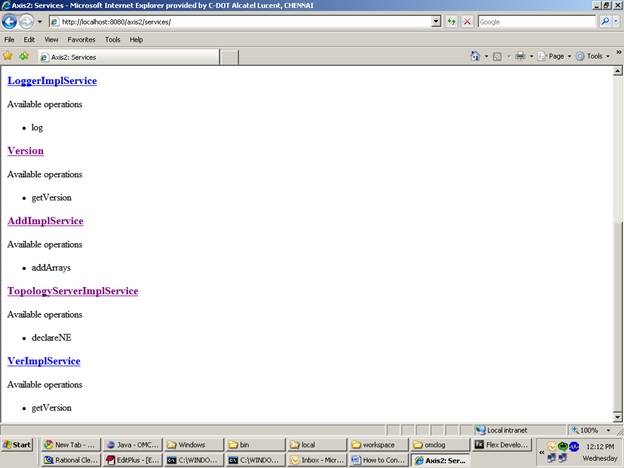Switch to Flex Develo... taskbar button
Screen dimensions: 624x468
502,445
